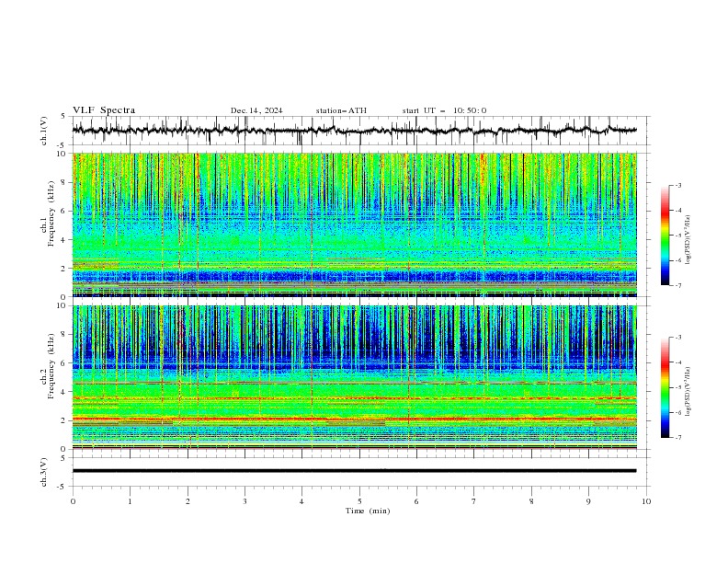Viewport: 728px width, 563px height.
Task: Click the ch.1 voltage waveform trace
Action: [x=354, y=131]
